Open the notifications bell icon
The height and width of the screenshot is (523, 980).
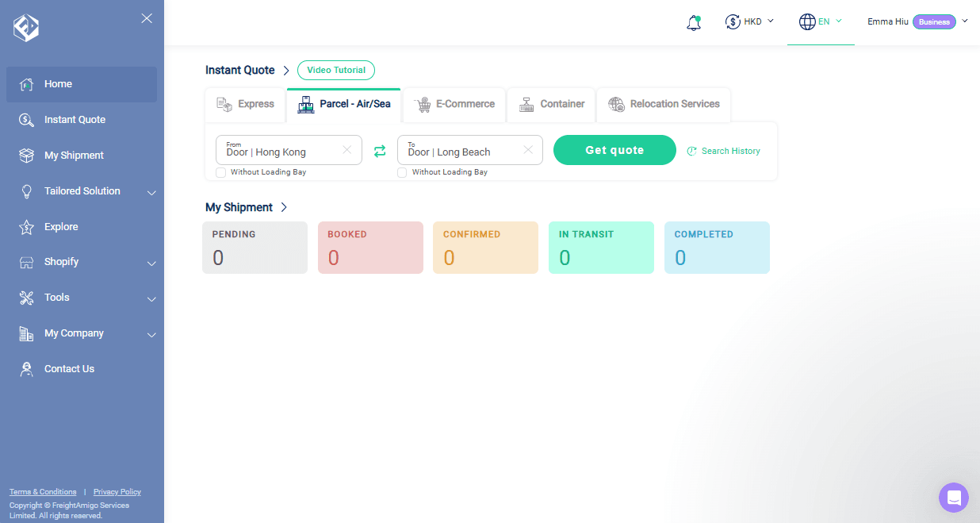694,22
